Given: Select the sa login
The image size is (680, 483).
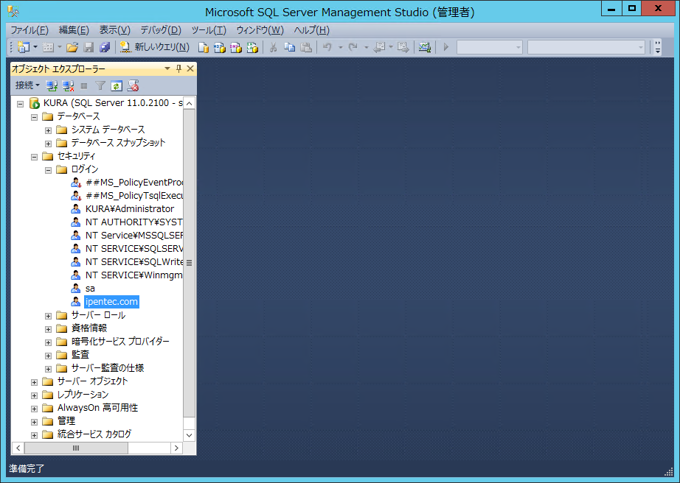Looking at the screenshot, I should coord(90,289).
